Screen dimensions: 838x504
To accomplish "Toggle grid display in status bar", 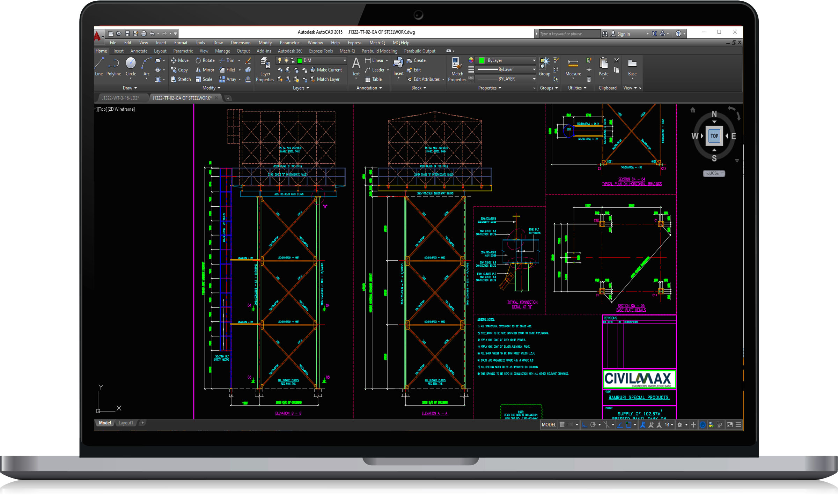I will point(562,425).
